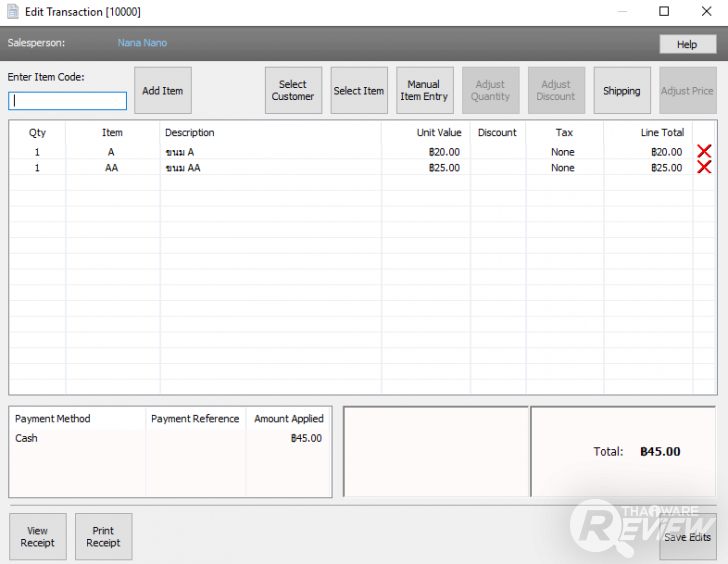Image resolution: width=728 pixels, height=564 pixels.
Task: Select the ขนม AA description cell
Action: 271,168
